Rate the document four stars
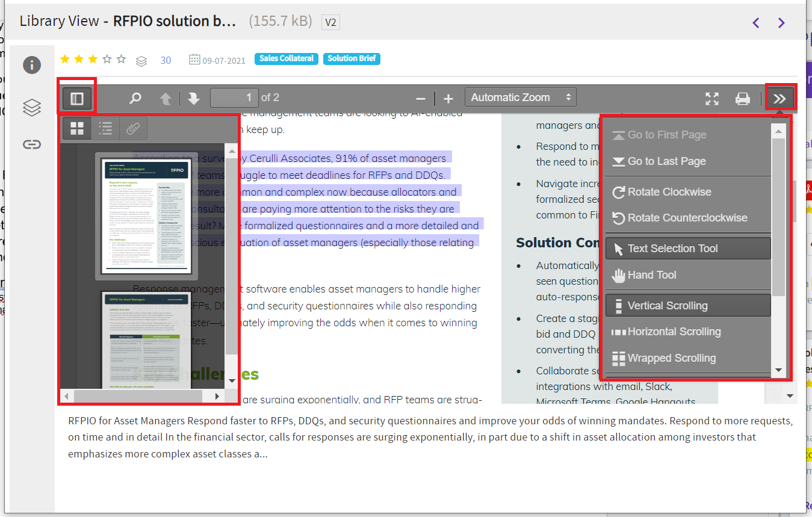Image resolution: width=812 pixels, height=517 pixels. click(107, 59)
